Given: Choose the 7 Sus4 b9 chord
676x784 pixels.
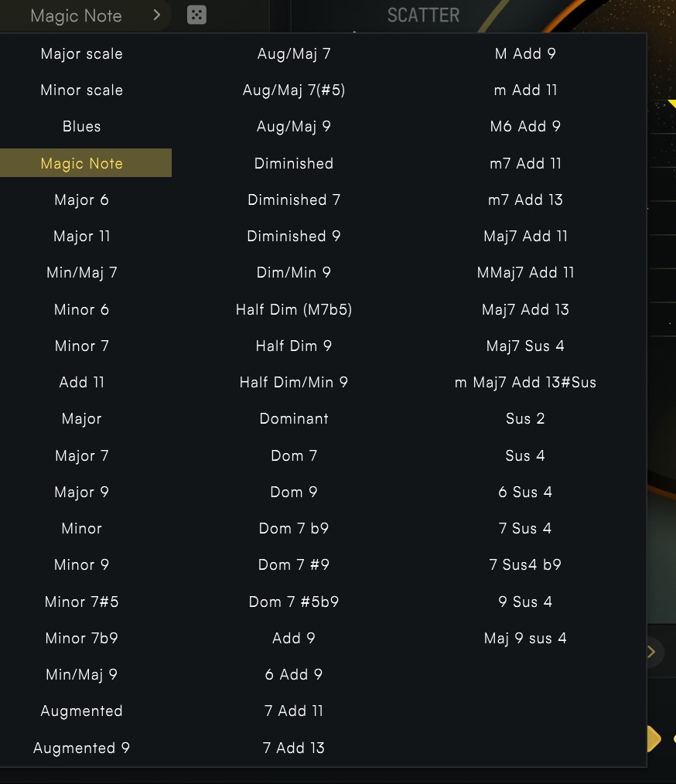Looking at the screenshot, I should click(x=525, y=564).
